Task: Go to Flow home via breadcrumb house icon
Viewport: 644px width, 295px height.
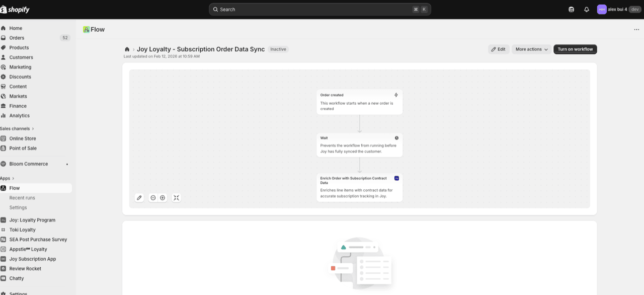Action: (x=127, y=49)
